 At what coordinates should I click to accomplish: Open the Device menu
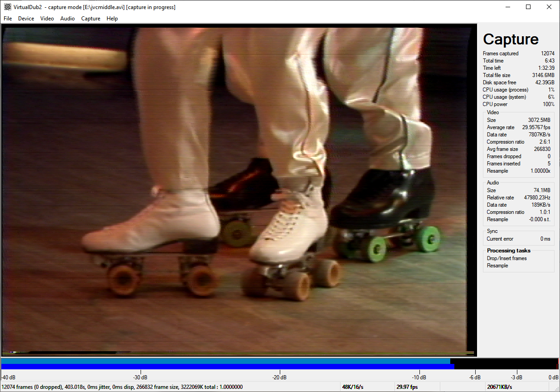pos(26,19)
